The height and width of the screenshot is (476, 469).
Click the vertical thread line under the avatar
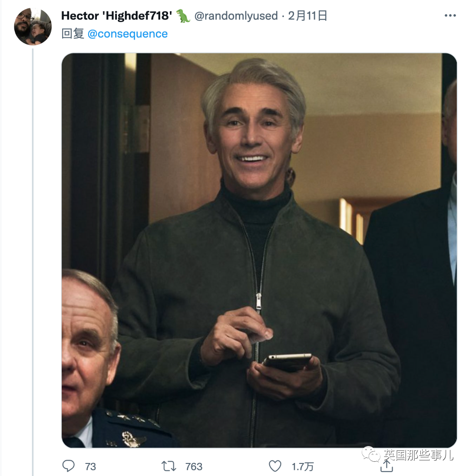[x=33, y=260]
